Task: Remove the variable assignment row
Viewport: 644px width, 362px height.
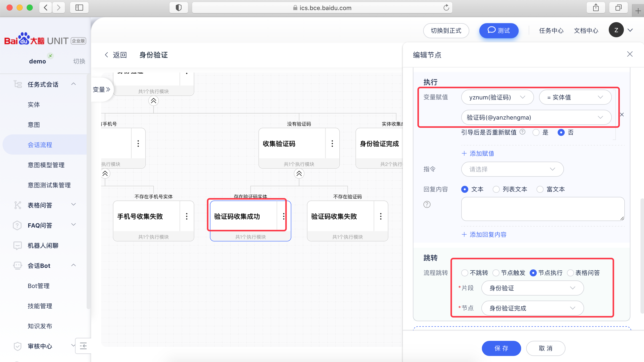Action: coord(622,115)
